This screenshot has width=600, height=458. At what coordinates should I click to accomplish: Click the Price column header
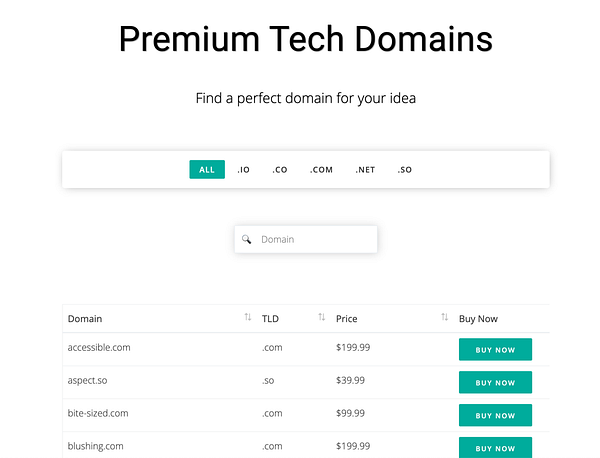(347, 319)
